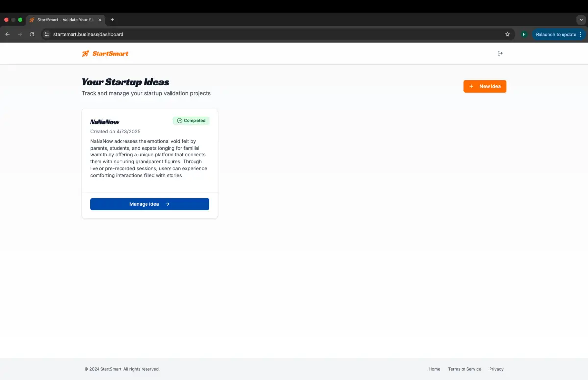
Task: Open the NaNaNow idea title
Action: (x=105, y=122)
